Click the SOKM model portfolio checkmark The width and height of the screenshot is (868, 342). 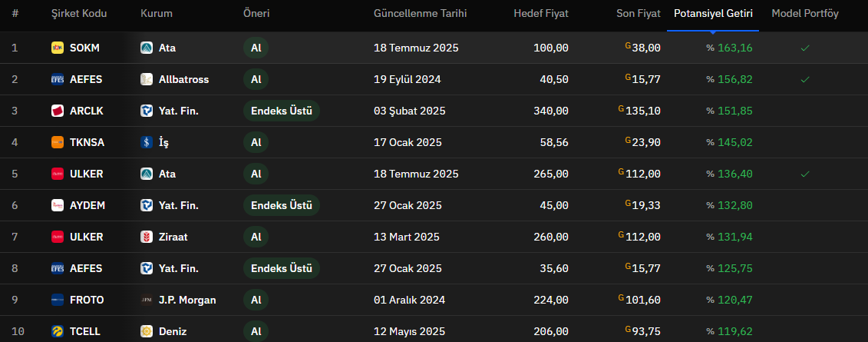tap(805, 48)
